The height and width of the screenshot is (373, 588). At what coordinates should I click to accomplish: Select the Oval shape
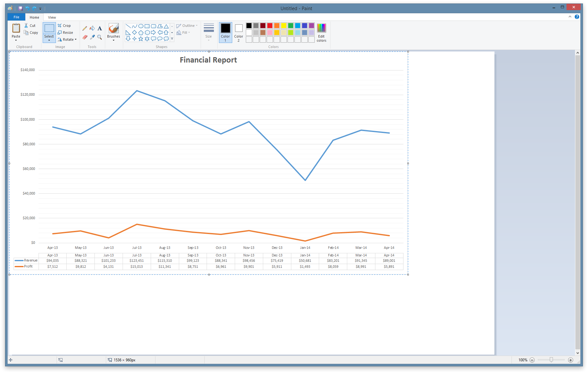[141, 26]
